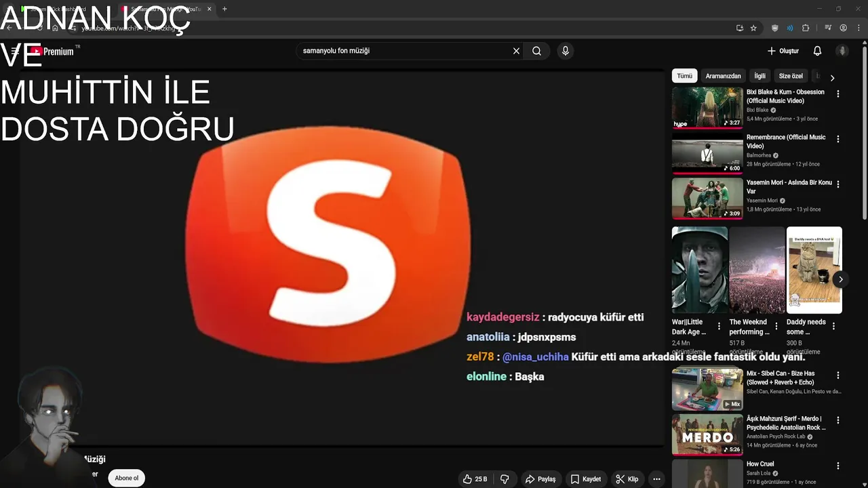Click chat username kaydadegersiz
This screenshot has height=488, width=868.
(503, 317)
